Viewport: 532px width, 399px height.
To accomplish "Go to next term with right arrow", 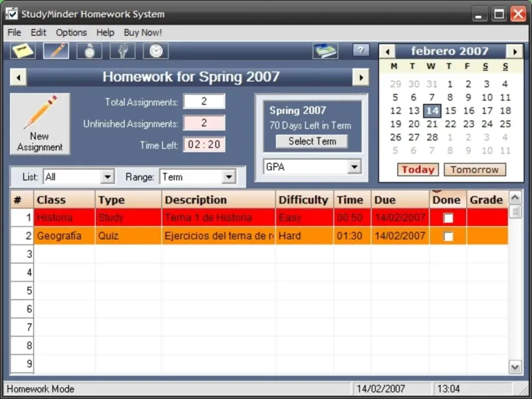I will [360, 77].
